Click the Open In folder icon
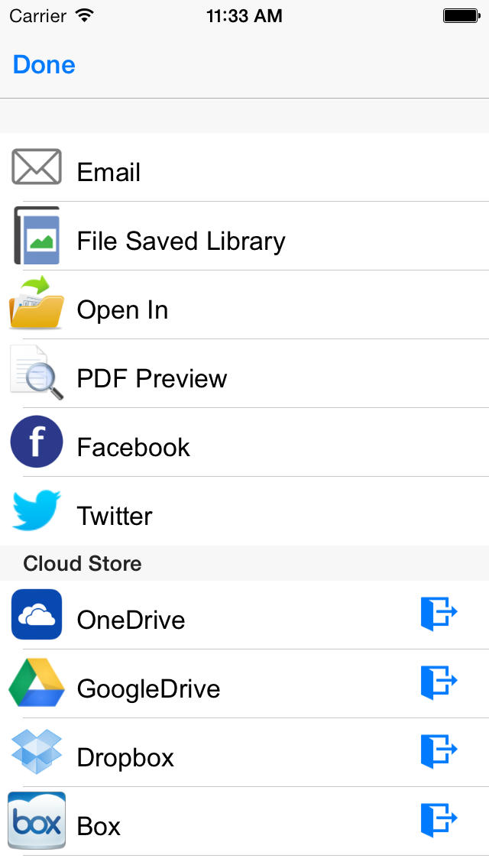This screenshot has width=489, height=868. 37,303
